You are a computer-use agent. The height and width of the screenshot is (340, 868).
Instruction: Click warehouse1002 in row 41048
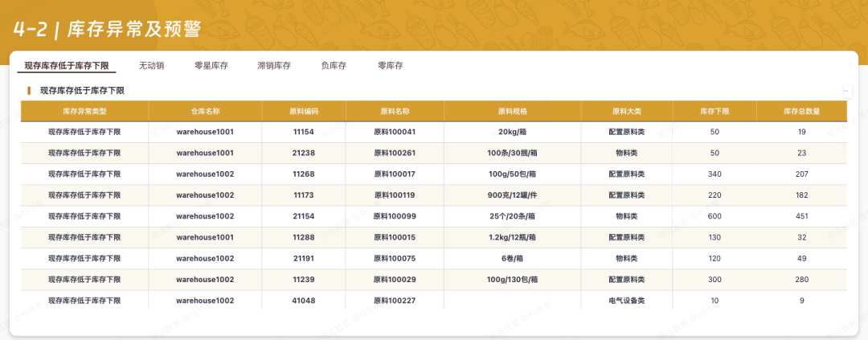[x=206, y=300]
